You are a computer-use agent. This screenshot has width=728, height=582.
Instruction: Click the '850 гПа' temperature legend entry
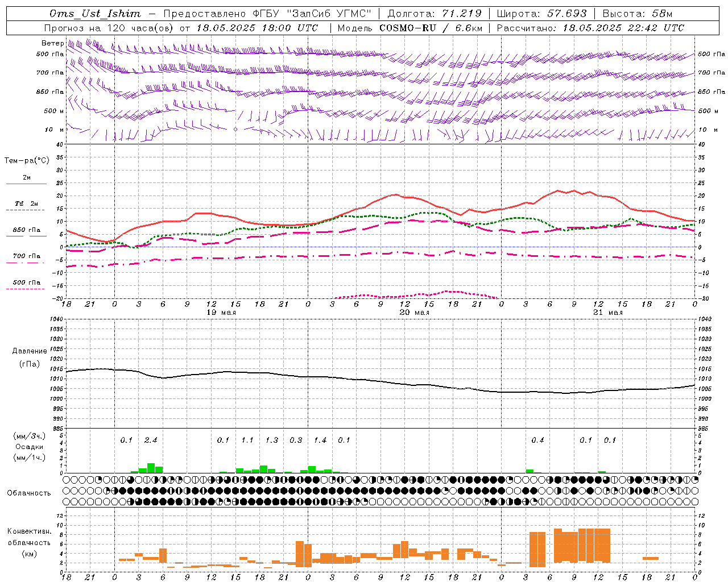tap(26, 230)
